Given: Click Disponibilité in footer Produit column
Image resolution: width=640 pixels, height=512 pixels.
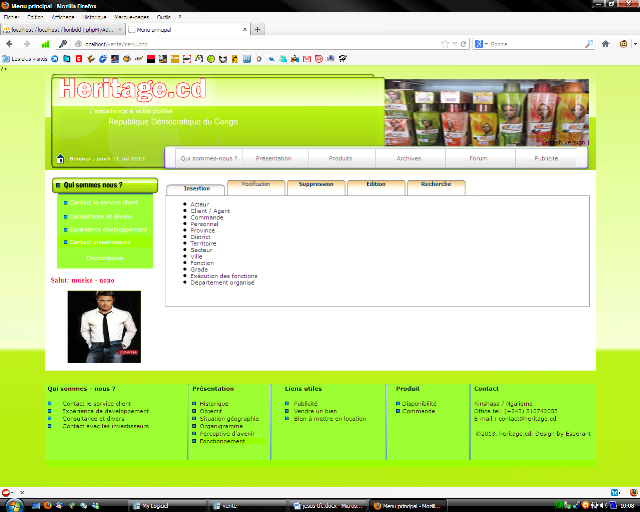Looking at the screenshot, I should click(419, 403).
